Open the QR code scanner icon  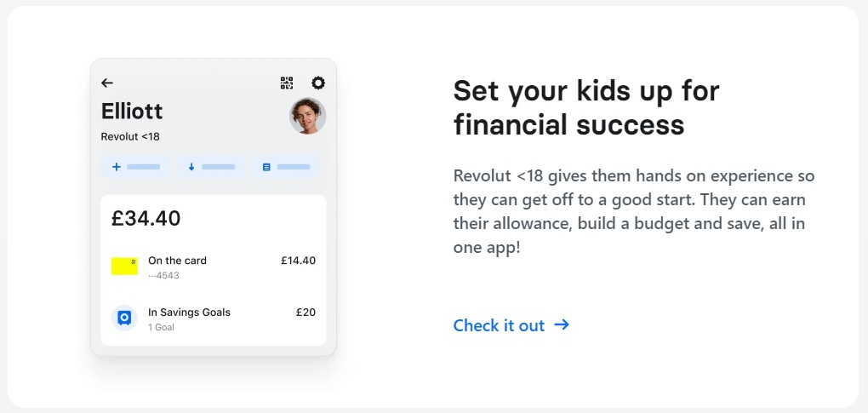coord(287,83)
